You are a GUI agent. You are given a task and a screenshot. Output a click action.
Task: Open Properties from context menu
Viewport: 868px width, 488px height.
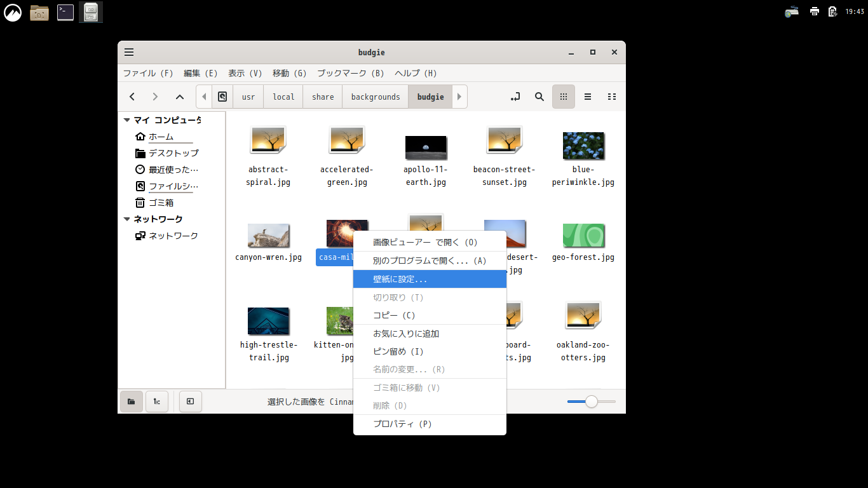[x=430, y=424]
